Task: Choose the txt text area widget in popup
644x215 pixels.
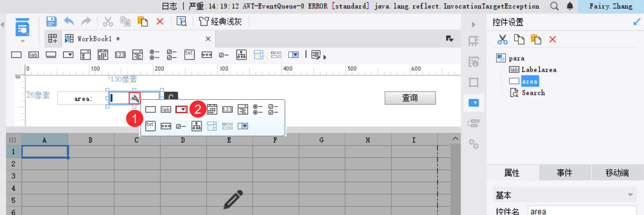Action: coord(151,126)
